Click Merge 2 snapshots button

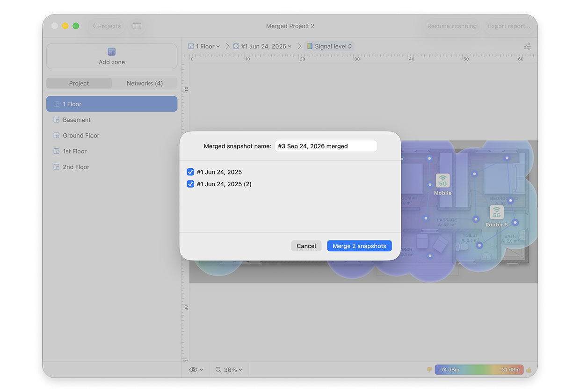tap(359, 246)
